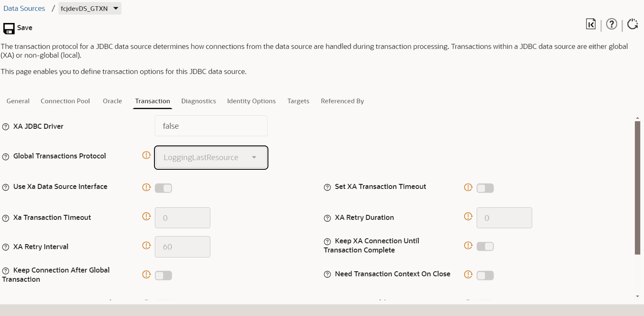The image size is (644, 316).
Task: Open the fcjdevDS_GTXN data source dropdown
Action: click(90, 8)
